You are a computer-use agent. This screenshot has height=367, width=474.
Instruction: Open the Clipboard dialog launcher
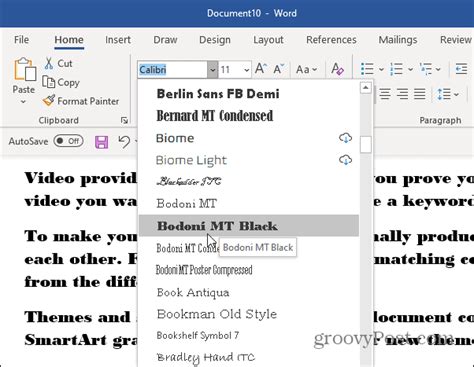[124, 120]
